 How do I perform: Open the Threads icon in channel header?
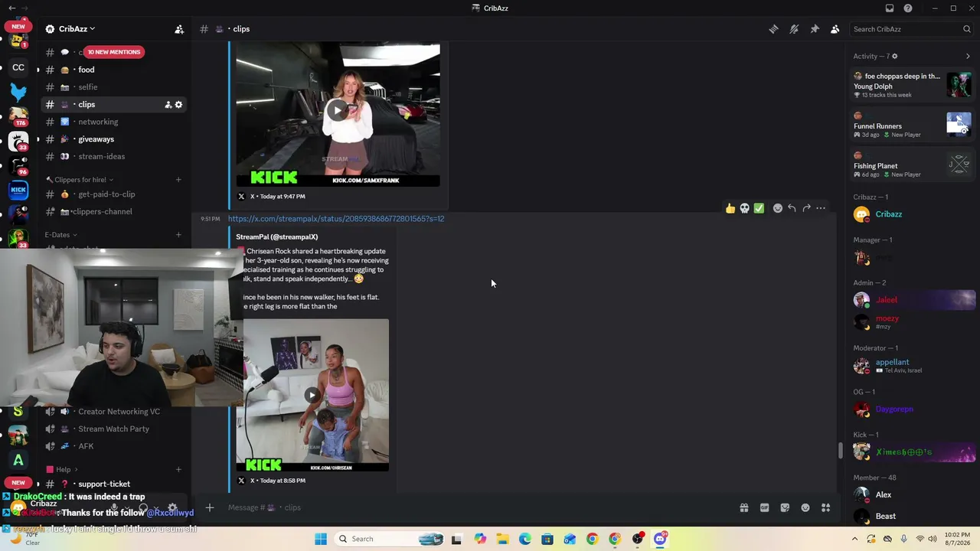(773, 29)
